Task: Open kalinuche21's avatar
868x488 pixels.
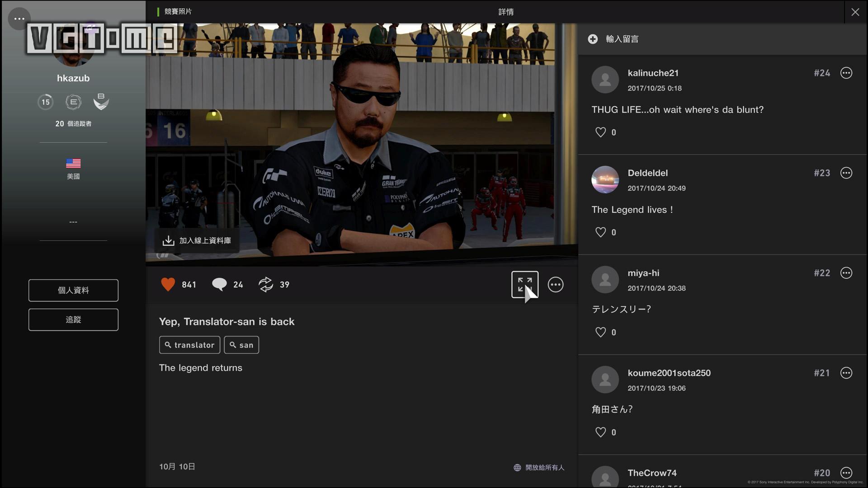Action: 605,80
